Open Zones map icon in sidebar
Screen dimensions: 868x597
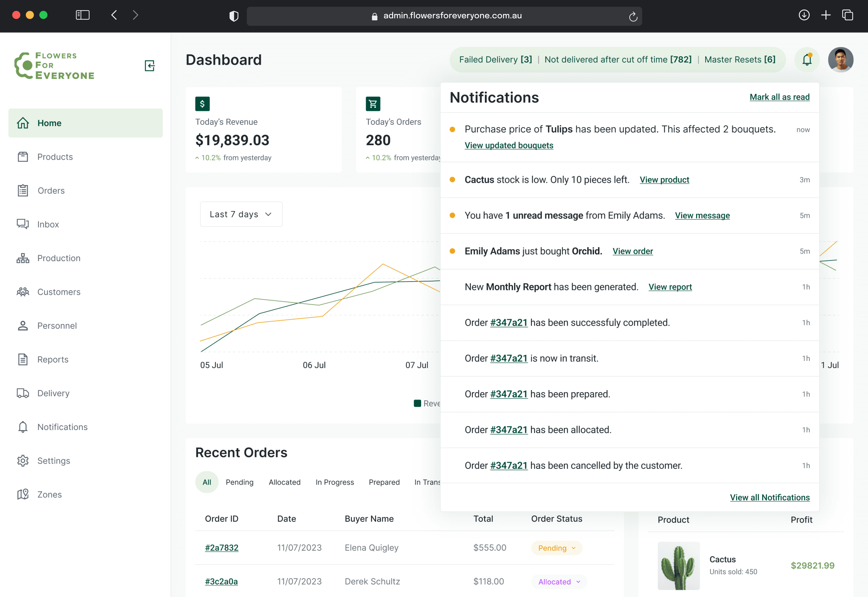(x=23, y=495)
